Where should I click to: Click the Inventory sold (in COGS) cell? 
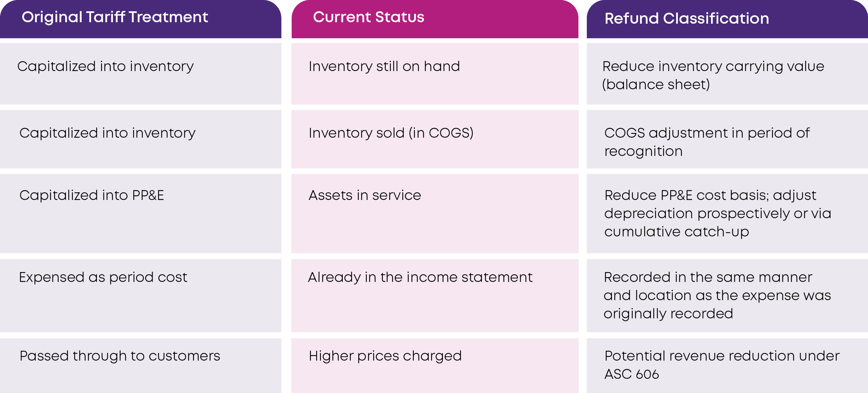(391, 133)
